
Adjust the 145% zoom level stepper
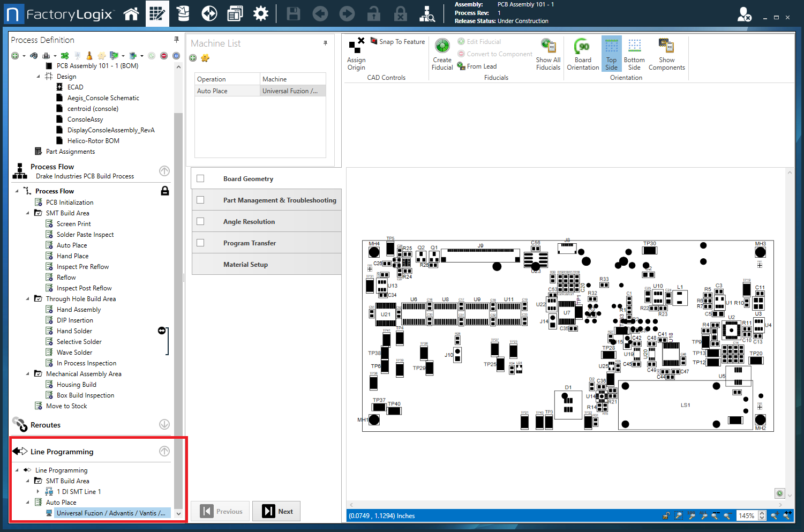tap(762, 515)
